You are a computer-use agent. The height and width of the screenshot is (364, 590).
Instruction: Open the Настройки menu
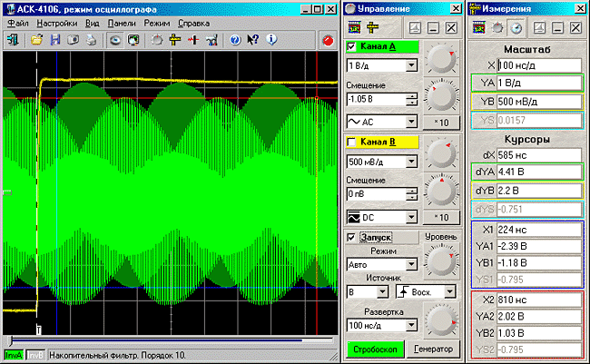[56, 22]
